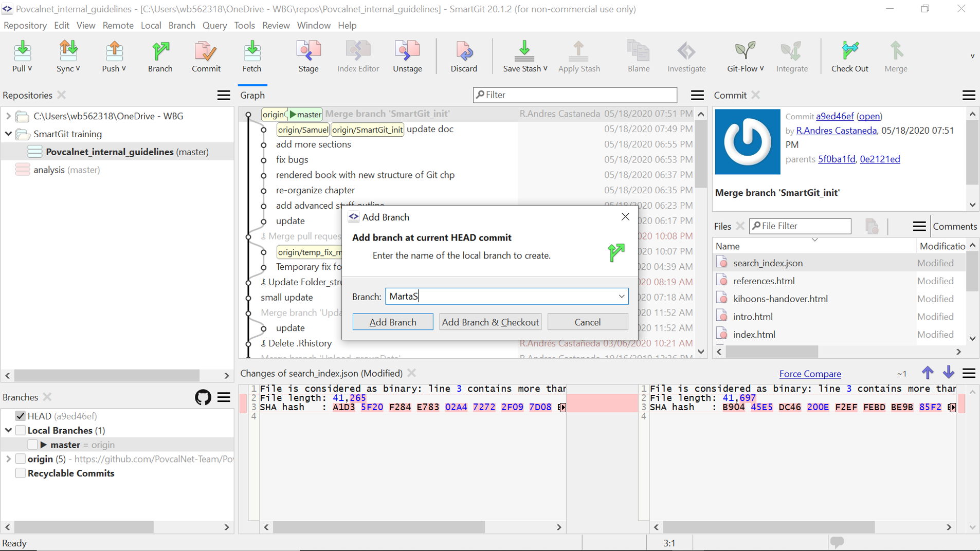Image resolution: width=980 pixels, height=551 pixels.
Task: Open Repositories panel hamburger menu
Action: pyautogui.click(x=224, y=95)
